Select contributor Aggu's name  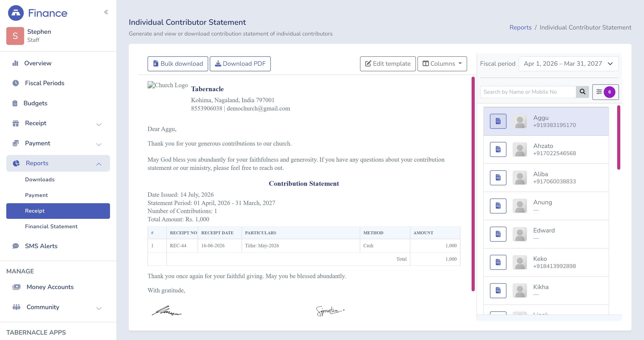click(541, 118)
